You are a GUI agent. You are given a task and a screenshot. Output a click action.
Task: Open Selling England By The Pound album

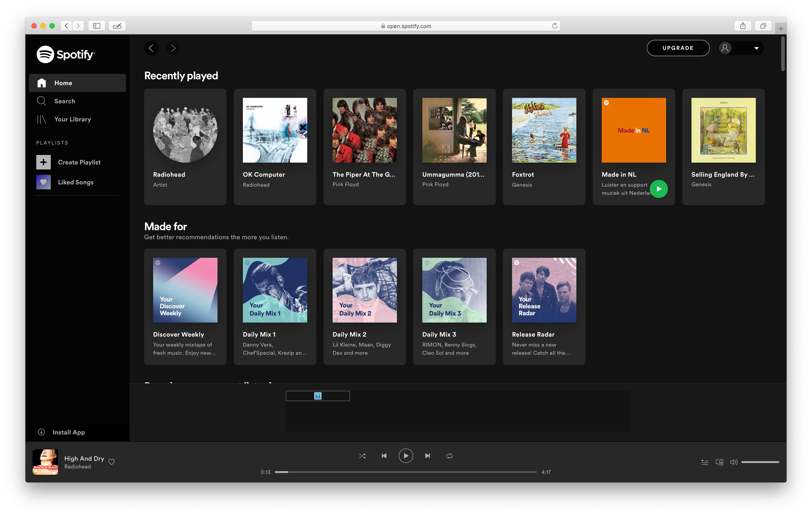[x=723, y=147]
